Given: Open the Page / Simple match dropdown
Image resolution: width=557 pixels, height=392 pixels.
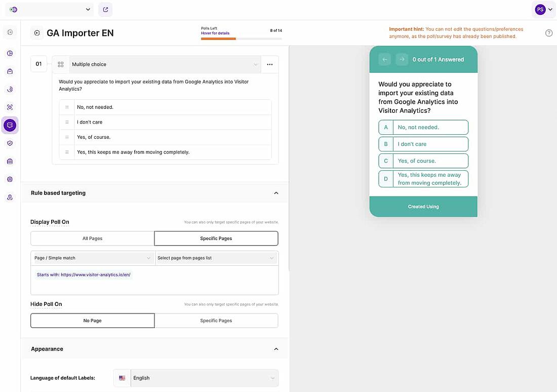Looking at the screenshot, I should 93,258.
